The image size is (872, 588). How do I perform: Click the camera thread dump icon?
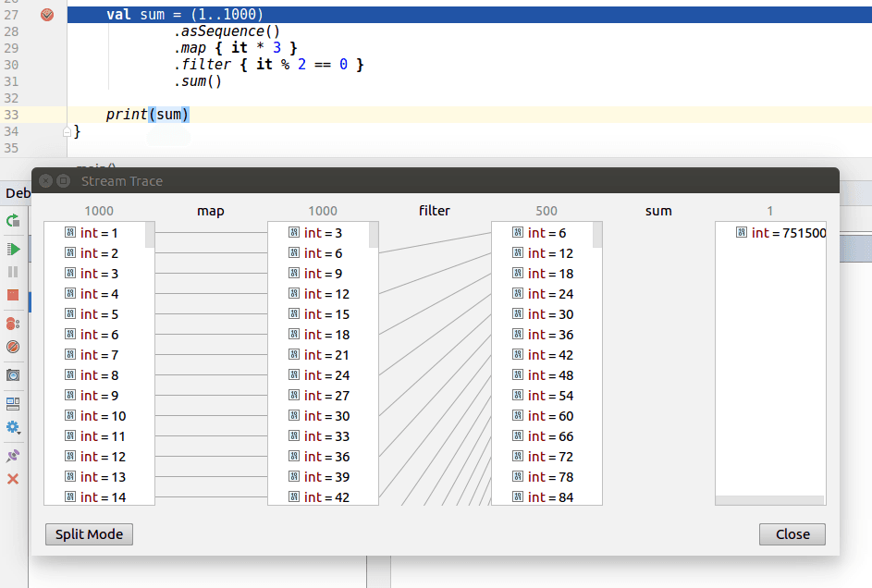point(13,375)
